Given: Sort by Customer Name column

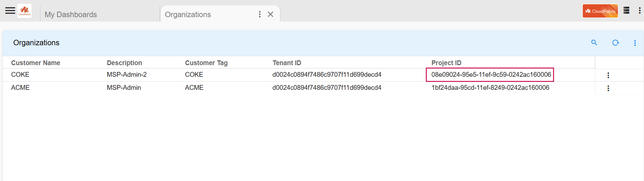Looking at the screenshot, I should 36,63.
